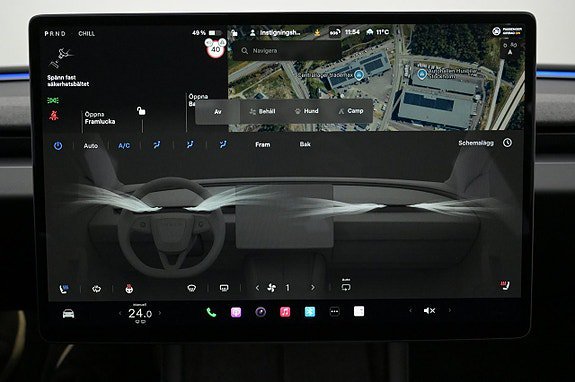Toggle front windshield defrost icon
The width and height of the screenshot is (575, 382).
coord(191,288)
